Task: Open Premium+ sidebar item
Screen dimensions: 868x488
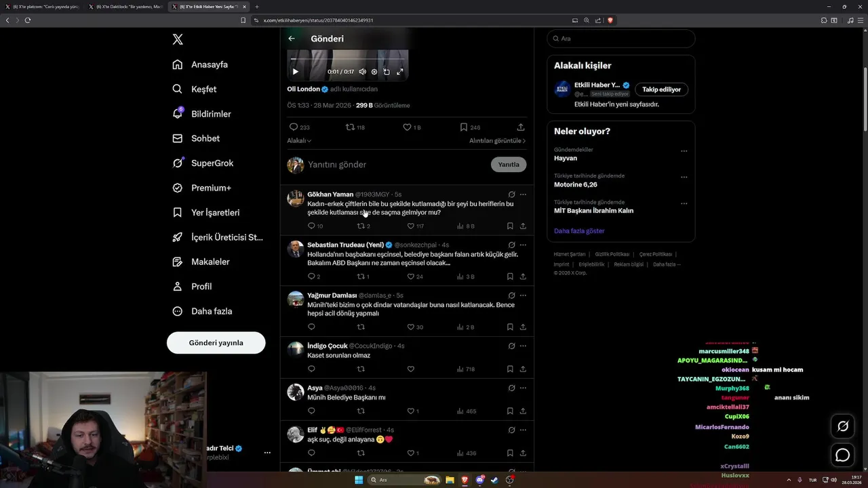Action: click(x=201, y=188)
